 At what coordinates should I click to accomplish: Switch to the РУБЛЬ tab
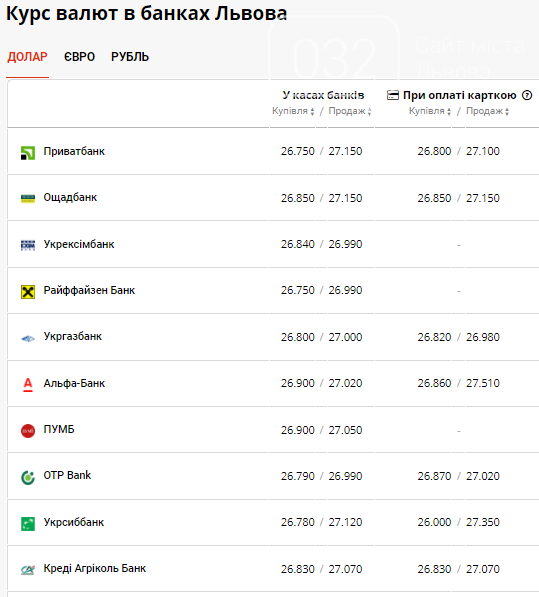coord(130,57)
